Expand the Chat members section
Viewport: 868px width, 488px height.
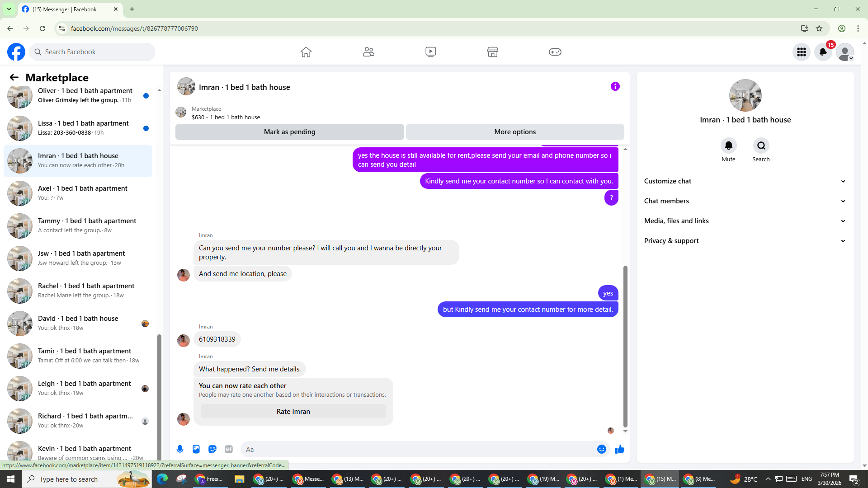745,201
